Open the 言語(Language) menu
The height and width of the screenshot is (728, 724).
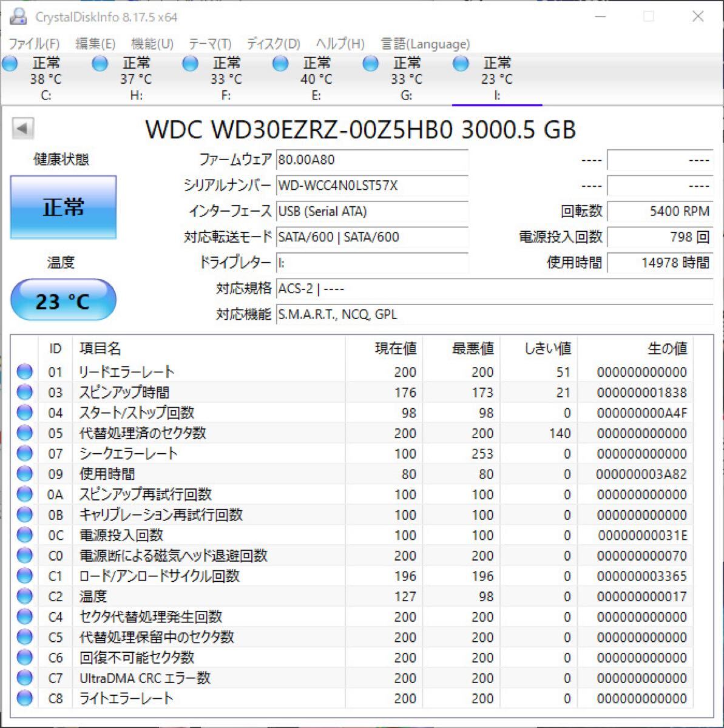(425, 44)
